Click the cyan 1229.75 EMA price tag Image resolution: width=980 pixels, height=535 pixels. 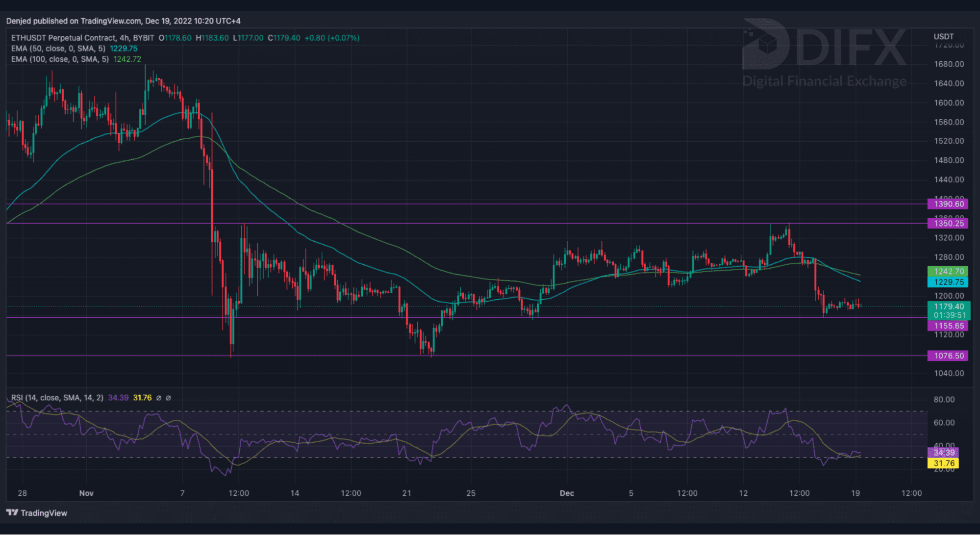coord(948,282)
